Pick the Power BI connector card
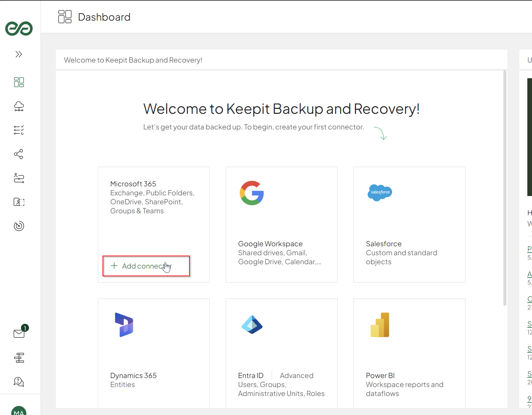Screen dimensions: 532x415 click(409, 353)
